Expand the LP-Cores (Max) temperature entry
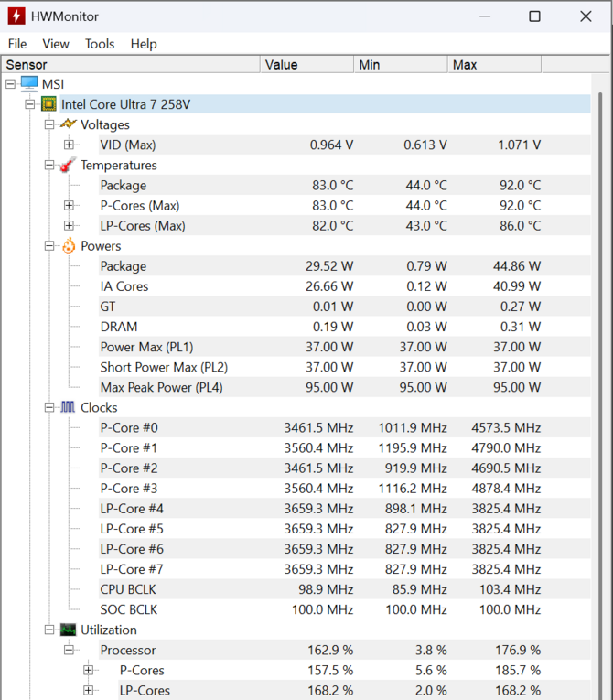 69,225
